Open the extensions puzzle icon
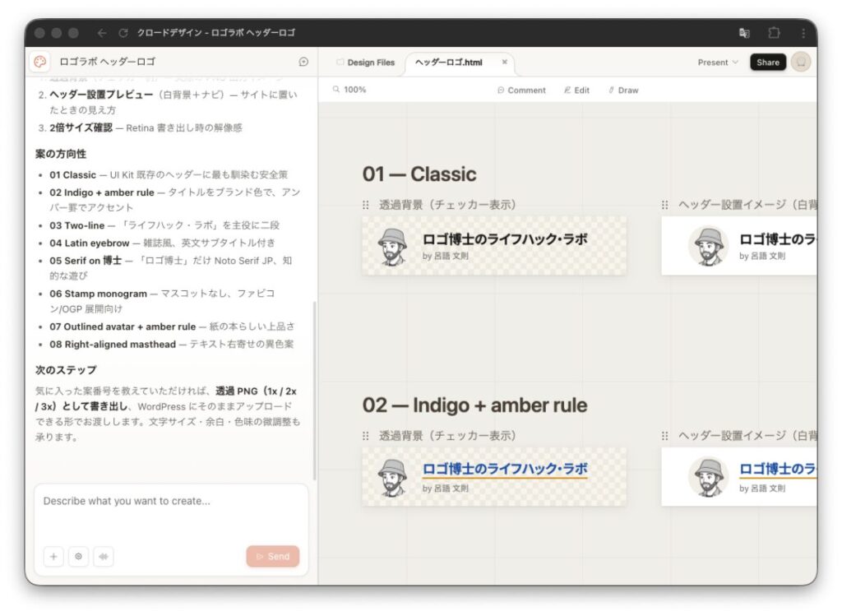Viewport: 842px width, 616px height. [774, 33]
